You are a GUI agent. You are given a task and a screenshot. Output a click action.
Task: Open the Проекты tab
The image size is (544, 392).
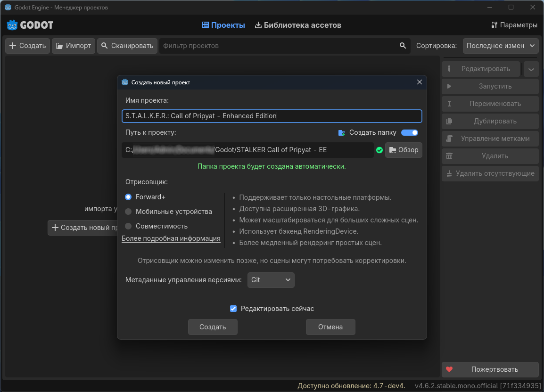tap(223, 25)
